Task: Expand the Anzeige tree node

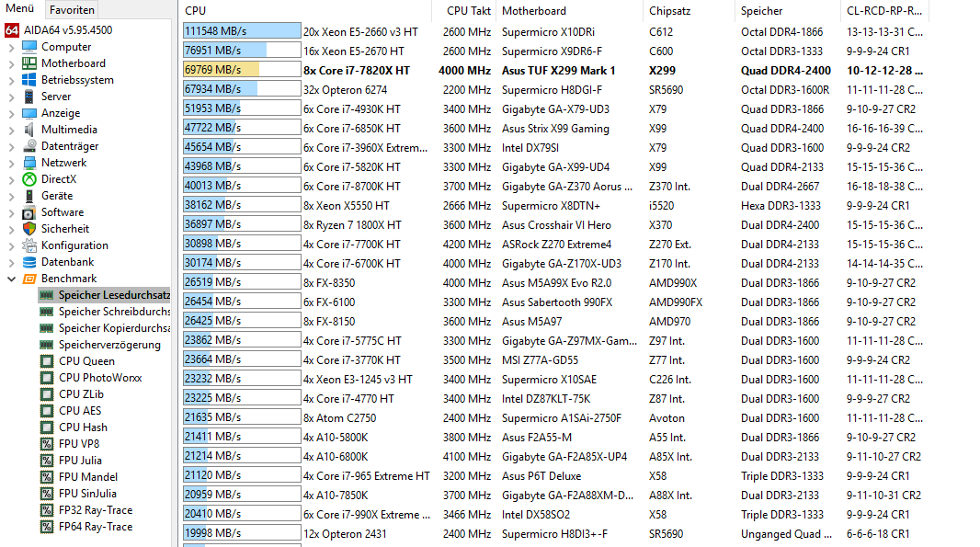Action: [x=11, y=113]
